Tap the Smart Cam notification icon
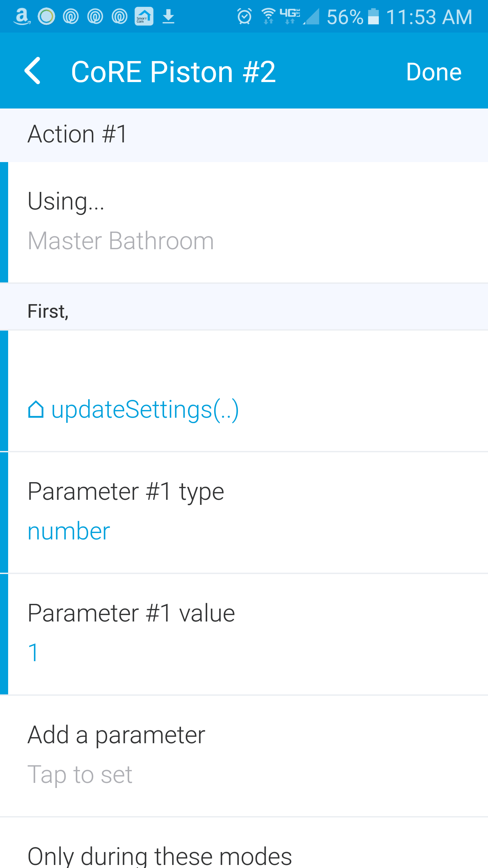The height and width of the screenshot is (868, 488). [x=144, y=16]
